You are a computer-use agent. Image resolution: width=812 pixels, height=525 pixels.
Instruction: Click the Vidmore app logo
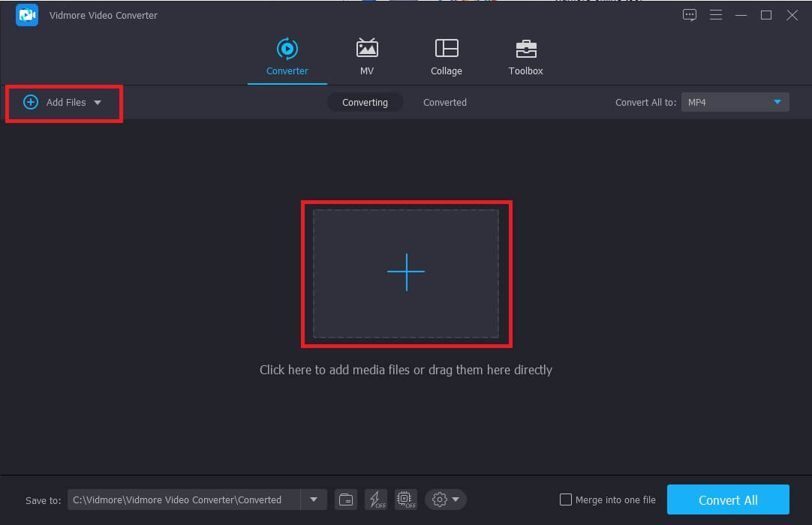(27, 15)
